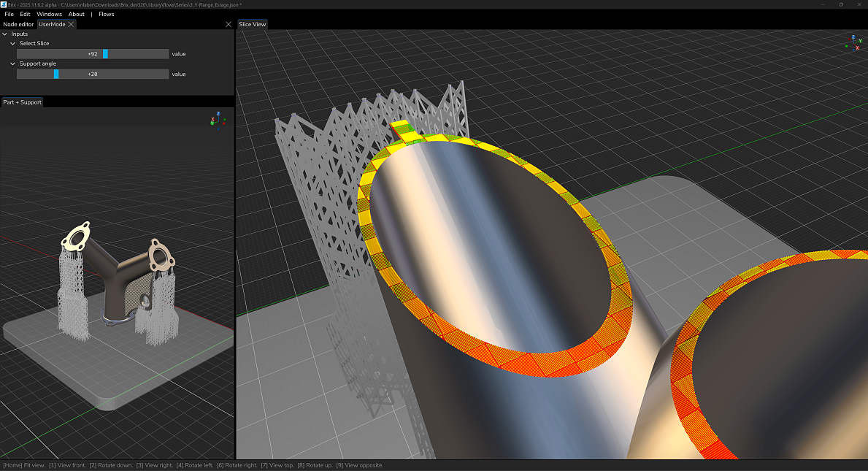Open the Windows menu
Screen dimensions: 868x471
pos(49,13)
